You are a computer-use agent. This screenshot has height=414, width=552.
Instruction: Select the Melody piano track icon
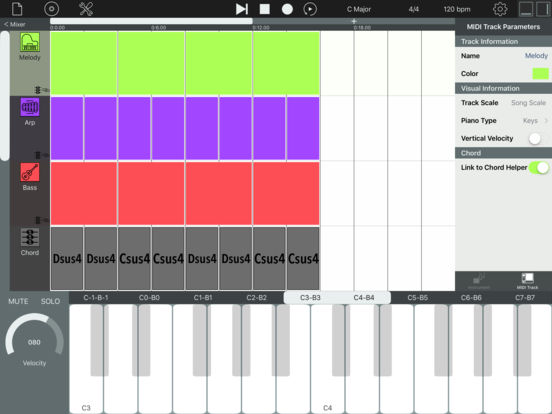click(x=30, y=42)
